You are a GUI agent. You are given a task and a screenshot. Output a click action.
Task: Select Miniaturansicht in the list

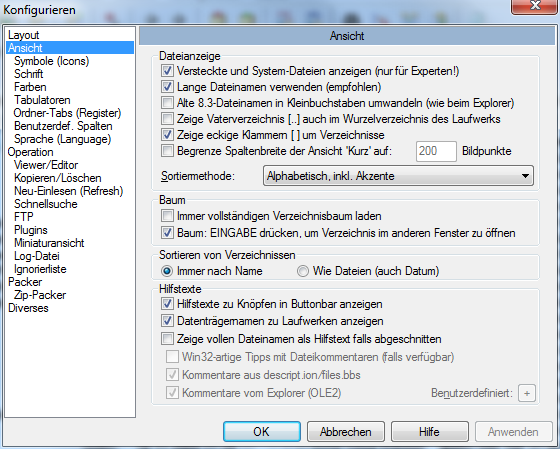[49, 243]
